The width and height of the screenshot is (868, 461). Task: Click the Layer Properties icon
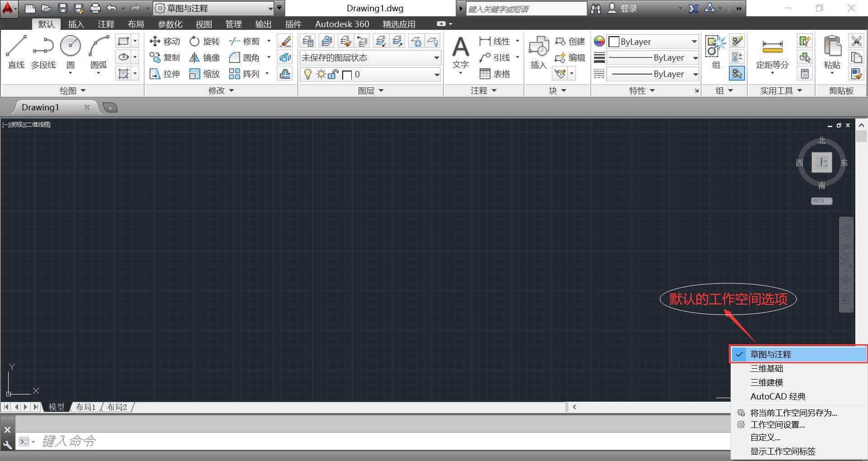pyautogui.click(x=308, y=41)
